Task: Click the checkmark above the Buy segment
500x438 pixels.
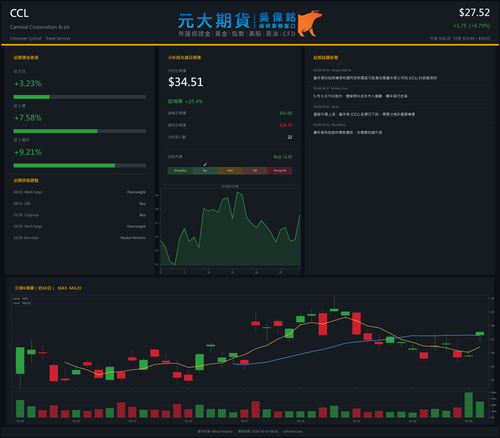Action: [205, 164]
